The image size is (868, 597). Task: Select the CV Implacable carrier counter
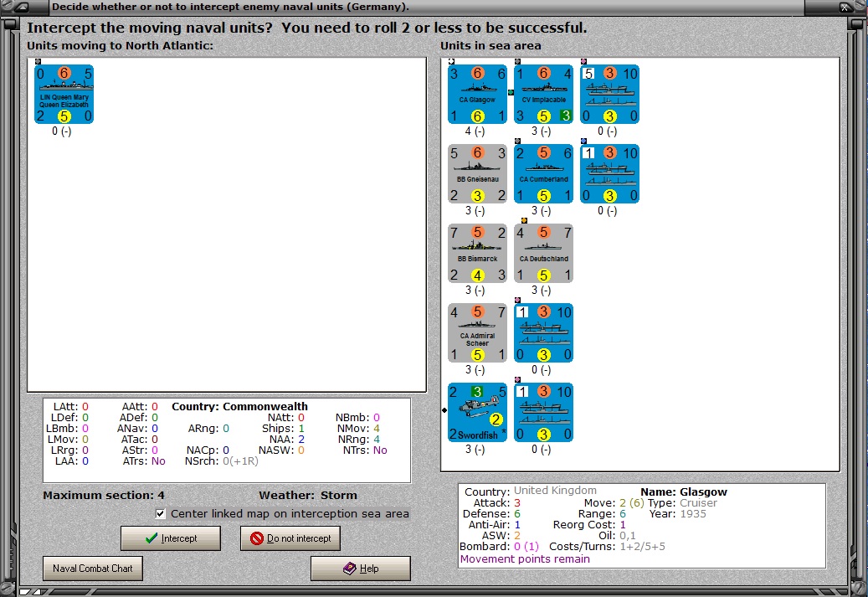(543, 94)
